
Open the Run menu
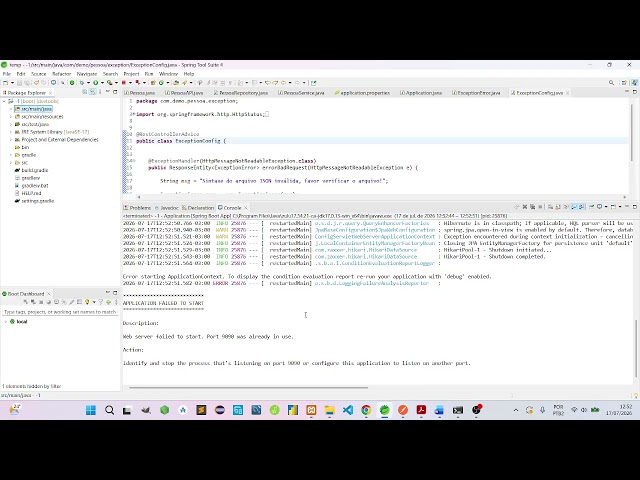[149, 74]
